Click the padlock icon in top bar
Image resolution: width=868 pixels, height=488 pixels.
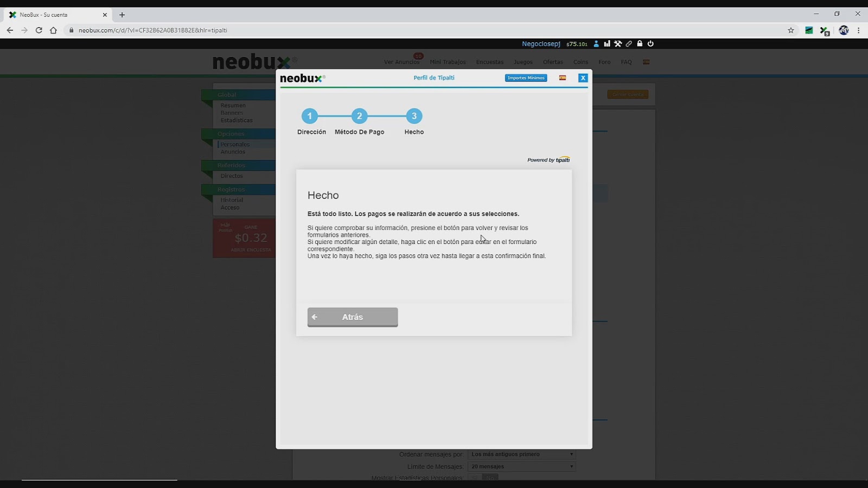click(x=640, y=44)
